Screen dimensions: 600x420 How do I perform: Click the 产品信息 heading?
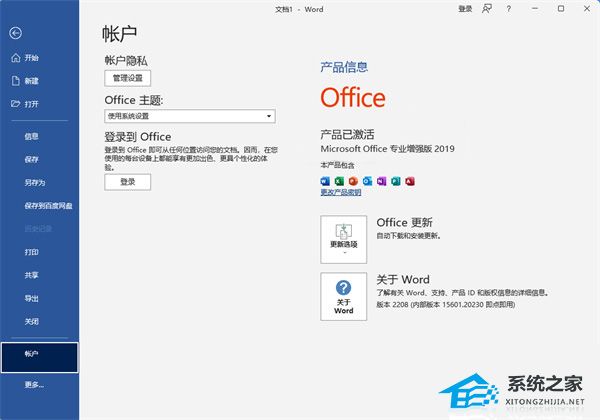click(344, 67)
